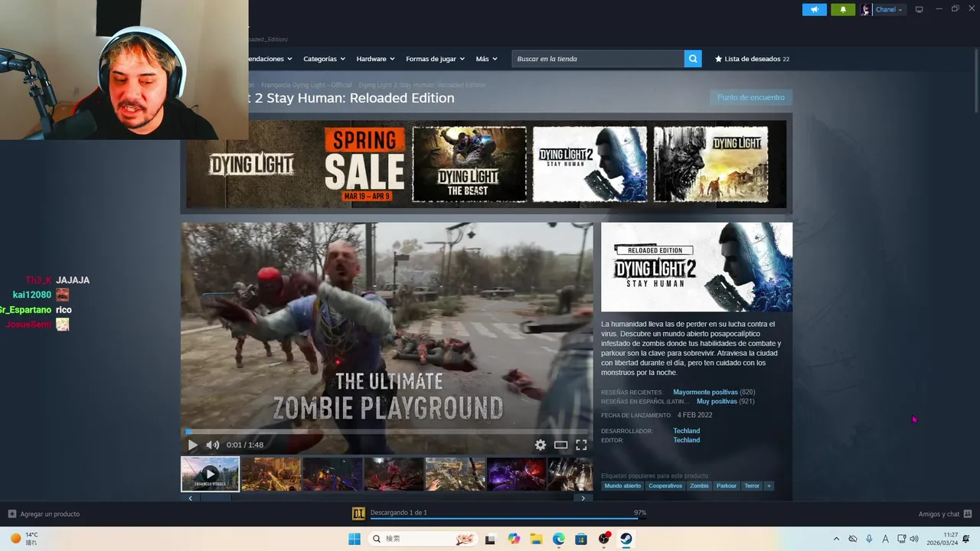Viewport: 980px width, 551px height.
Task: Open the Amigos y chat icon
Action: (x=968, y=514)
